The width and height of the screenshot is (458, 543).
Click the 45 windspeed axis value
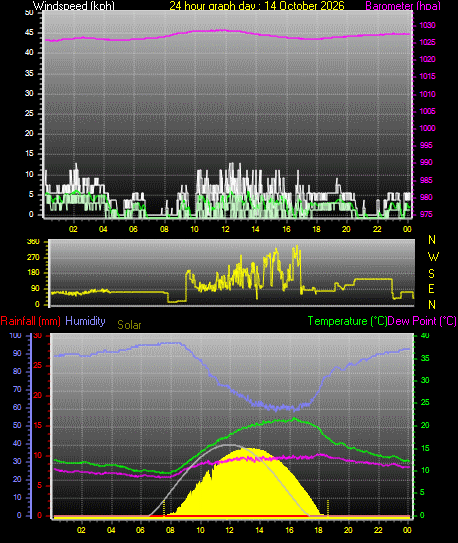(x=29, y=33)
